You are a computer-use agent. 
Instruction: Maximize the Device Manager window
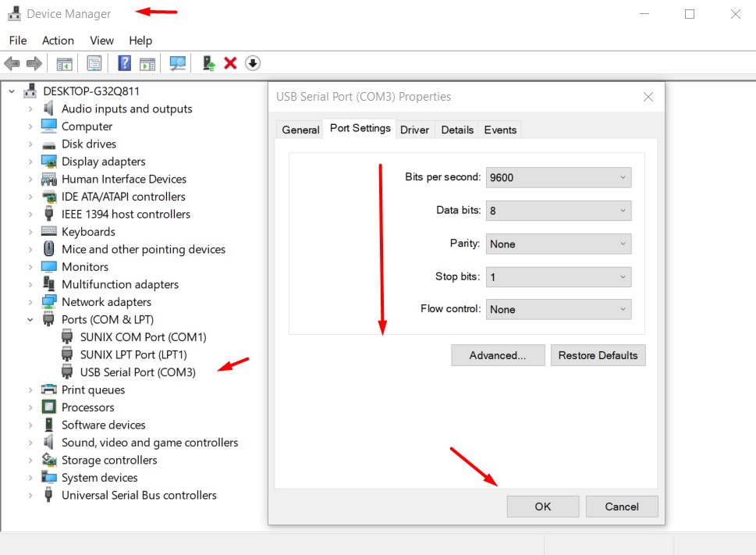[x=690, y=14]
